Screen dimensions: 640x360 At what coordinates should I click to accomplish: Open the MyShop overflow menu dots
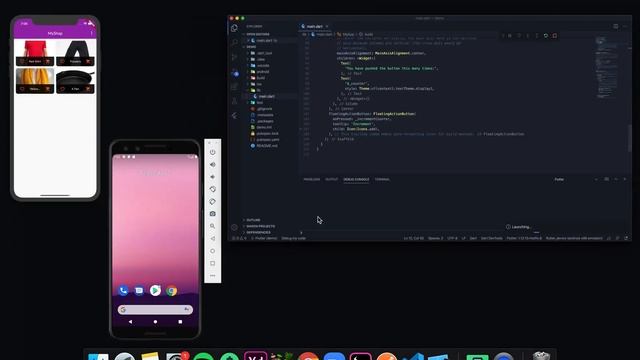coord(91,33)
